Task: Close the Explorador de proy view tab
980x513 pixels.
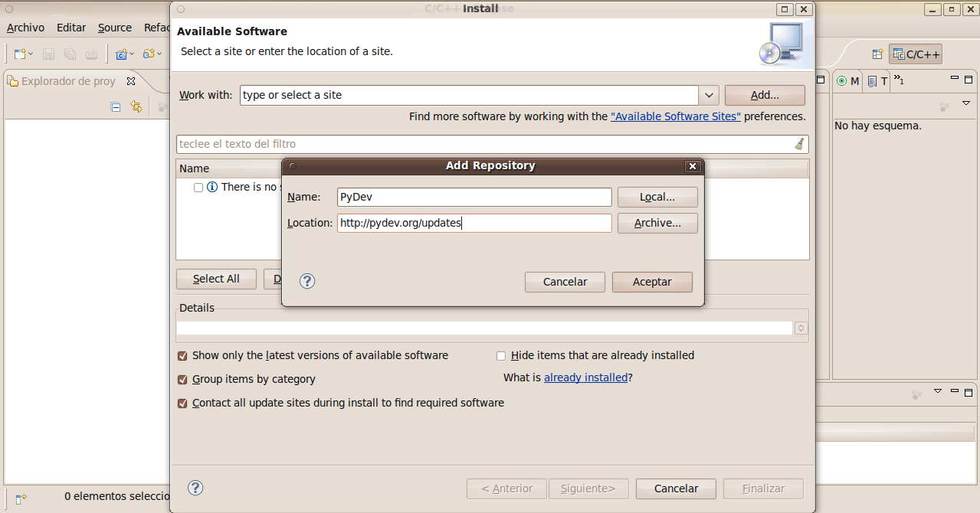Action: pyautogui.click(x=130, y=80)
